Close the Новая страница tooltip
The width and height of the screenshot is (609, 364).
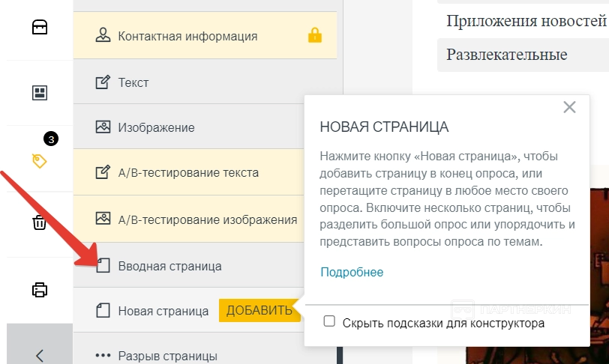(569, 107)
